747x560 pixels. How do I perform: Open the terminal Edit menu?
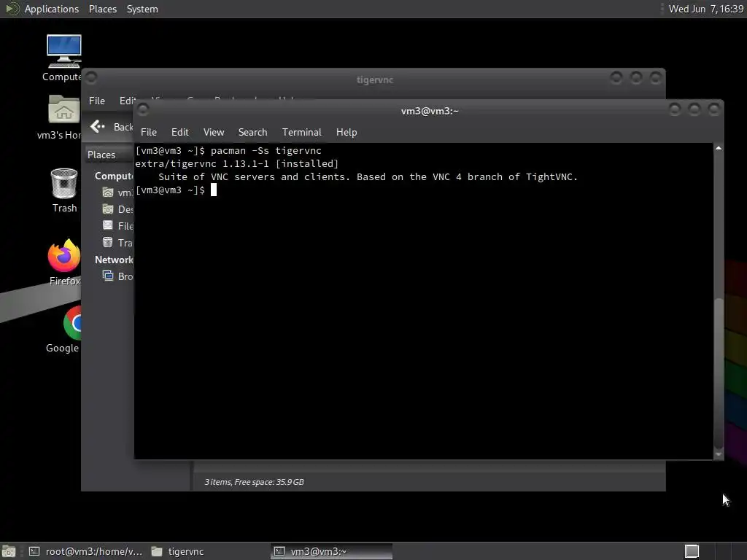179,132
